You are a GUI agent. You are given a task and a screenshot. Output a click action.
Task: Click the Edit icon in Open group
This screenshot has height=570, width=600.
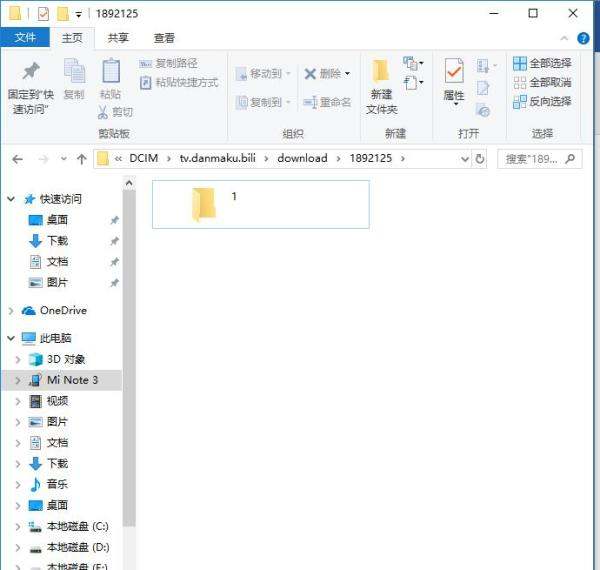click(483, 88)
